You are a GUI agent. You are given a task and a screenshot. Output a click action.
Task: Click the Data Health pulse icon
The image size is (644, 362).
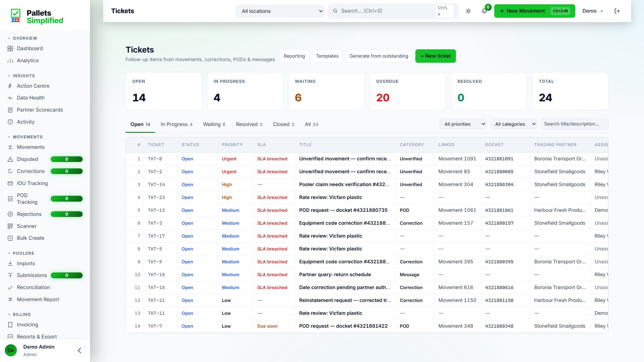[x=10, y=98]
